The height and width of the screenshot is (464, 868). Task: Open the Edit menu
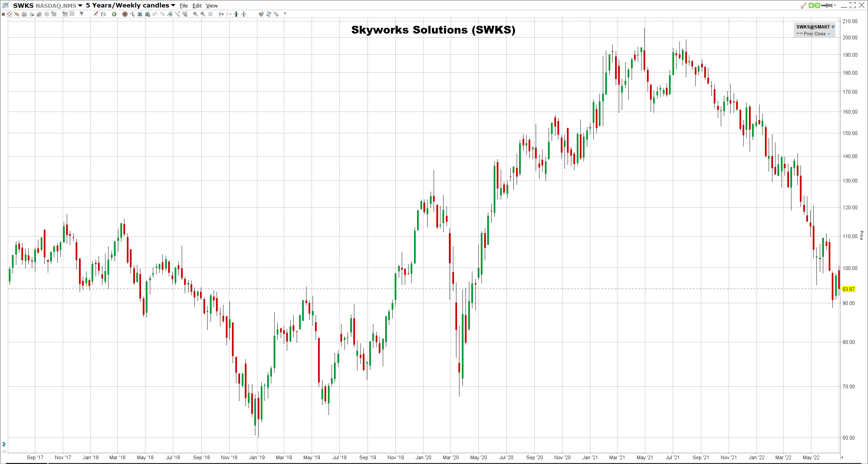click(x=197, y=5)
